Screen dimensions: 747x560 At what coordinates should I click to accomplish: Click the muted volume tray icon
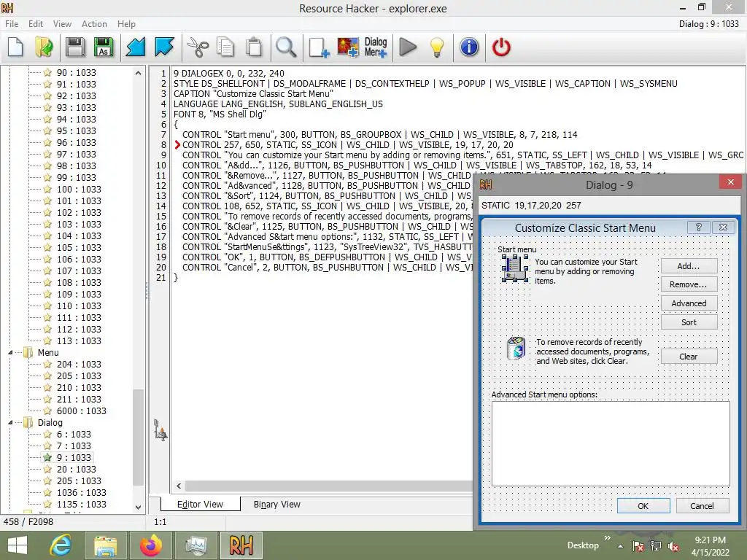click(673, 546)
